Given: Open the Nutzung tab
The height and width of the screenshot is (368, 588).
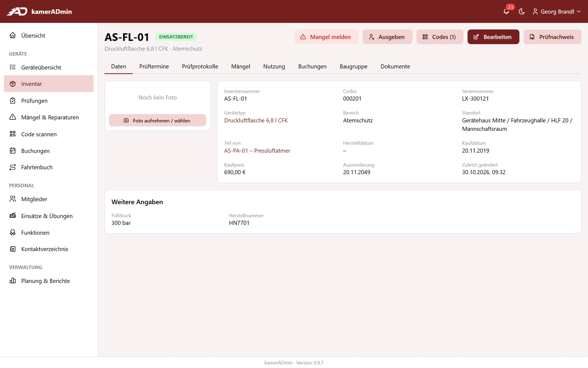Looking at the screenshot, I should tap(274, 67).
